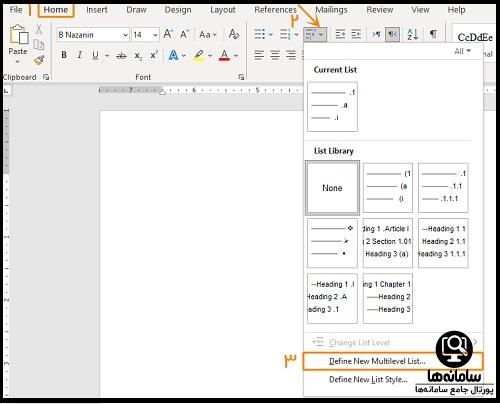Viewport: 500px width, 404px height.
Task: Apply yellow text highlight color
Action: (x=199, y=55)
